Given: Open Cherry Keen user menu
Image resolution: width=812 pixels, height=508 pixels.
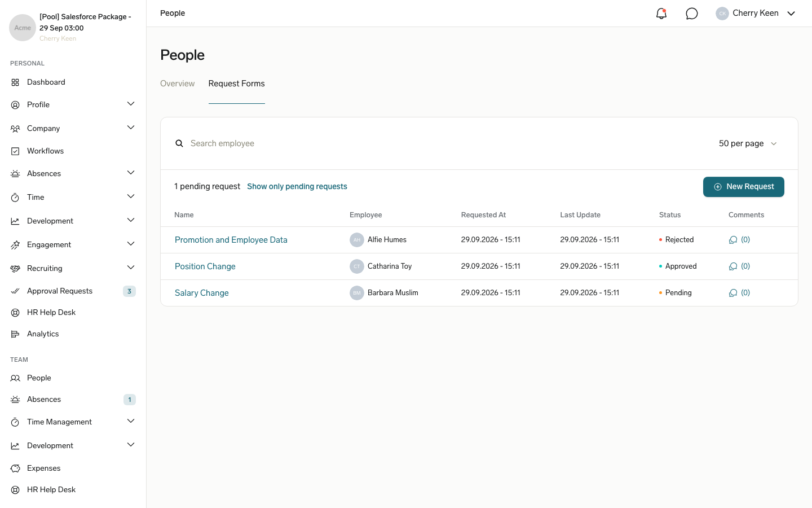Looking at the screenshot, I should pos(756,14).
